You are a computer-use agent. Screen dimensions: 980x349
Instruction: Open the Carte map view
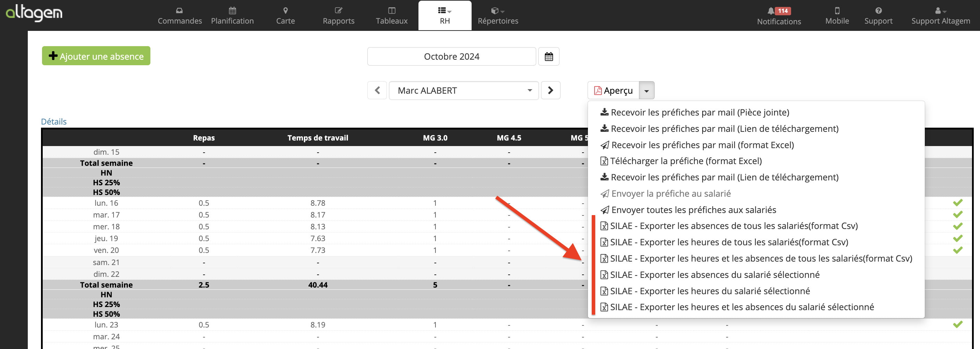(x=285, y=16)
